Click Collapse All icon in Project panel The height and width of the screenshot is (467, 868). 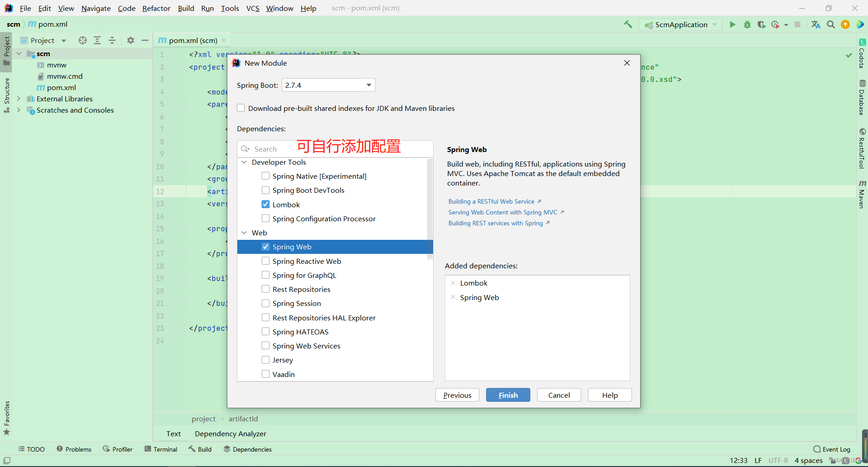click(x=112, y=40)
